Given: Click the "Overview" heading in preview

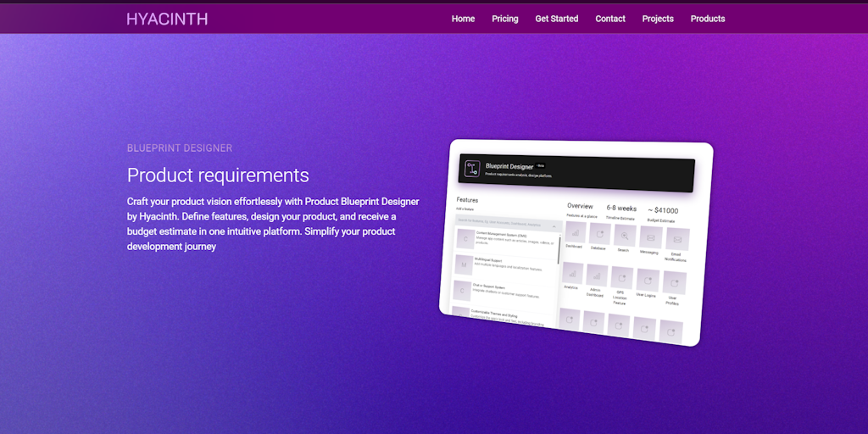Looking at the screenshot, I should point(580,206).
